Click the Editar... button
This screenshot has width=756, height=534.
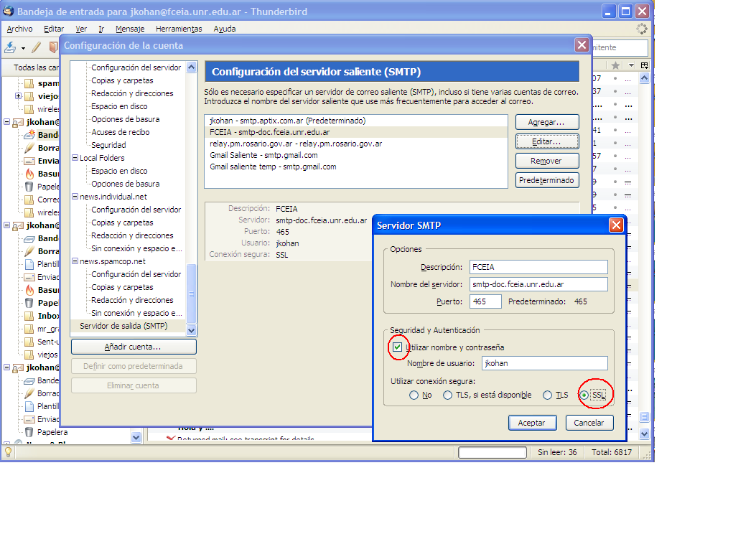tap(547, 141)
